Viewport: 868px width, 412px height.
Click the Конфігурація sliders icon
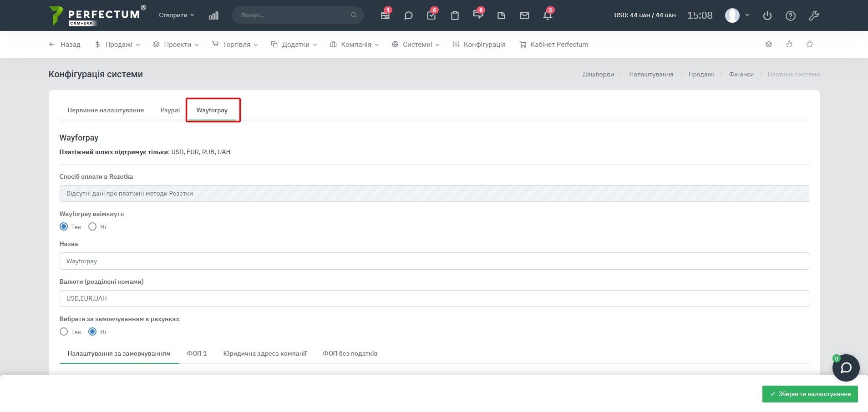coord(456,45)
